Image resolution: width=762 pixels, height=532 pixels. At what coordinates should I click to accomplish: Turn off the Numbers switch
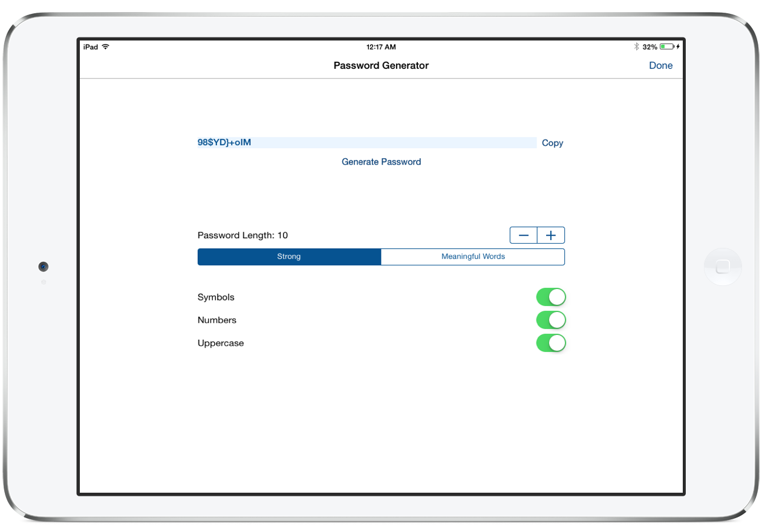(x=550, y=320)
